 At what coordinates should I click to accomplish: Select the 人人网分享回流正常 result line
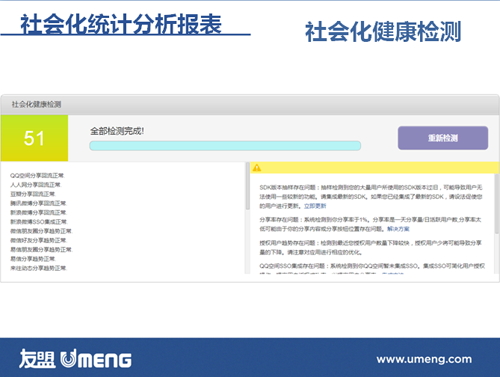click(36, 185)
